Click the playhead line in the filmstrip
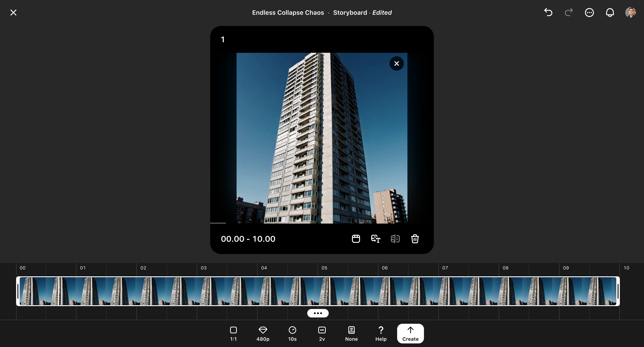The width and height of the screenshot is (644, 347). [59, 291]
